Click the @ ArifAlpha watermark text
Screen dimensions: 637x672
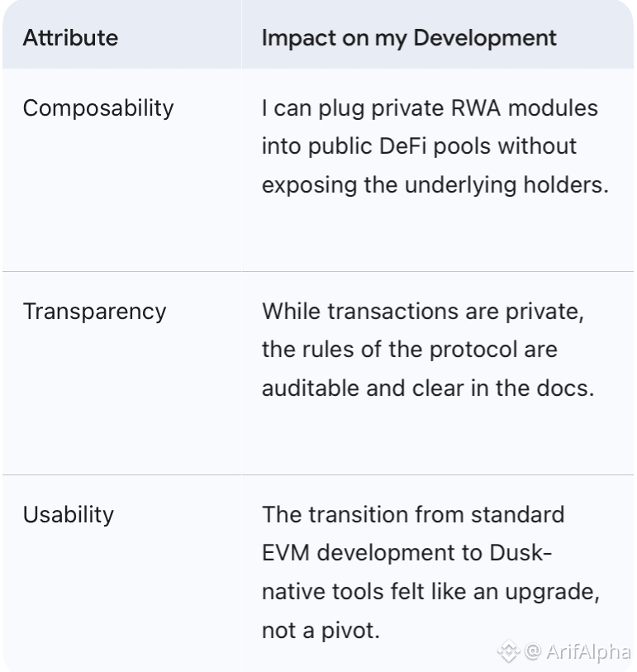[x=578, y=651]
